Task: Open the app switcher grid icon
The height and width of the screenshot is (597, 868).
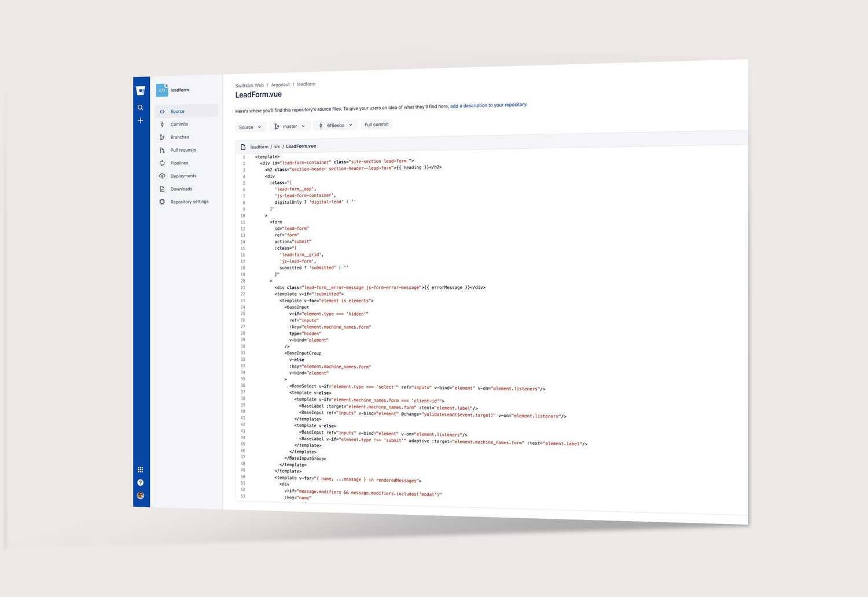Action: 141,470
